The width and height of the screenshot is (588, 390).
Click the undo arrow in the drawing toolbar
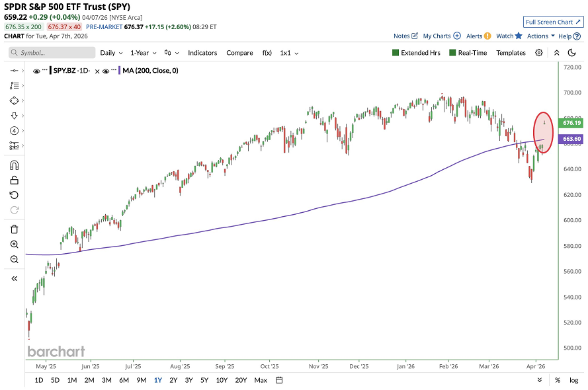pos(13,195)
